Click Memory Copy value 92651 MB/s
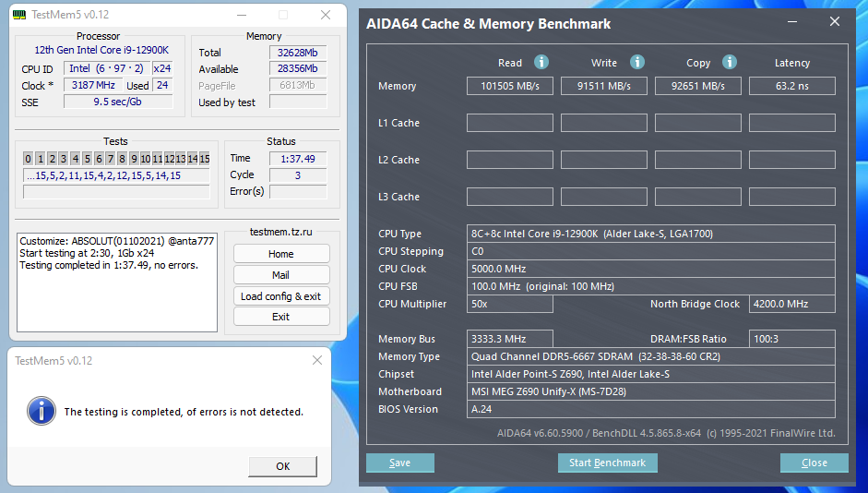 (x=698, y=86)
